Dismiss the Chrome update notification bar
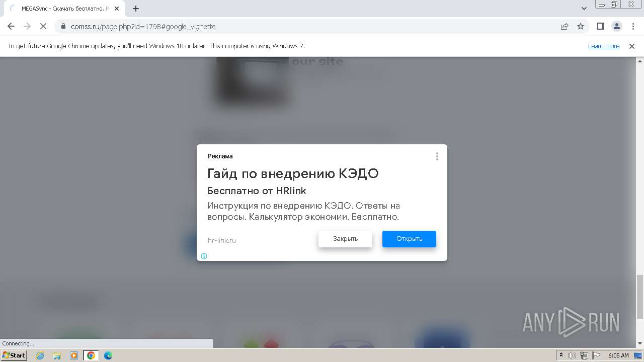 point(632,46)
